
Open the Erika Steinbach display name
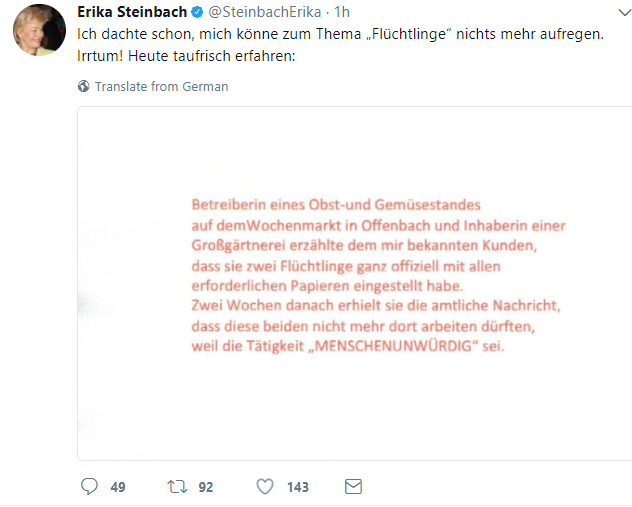pyautogui.click(x=132, y=11)
